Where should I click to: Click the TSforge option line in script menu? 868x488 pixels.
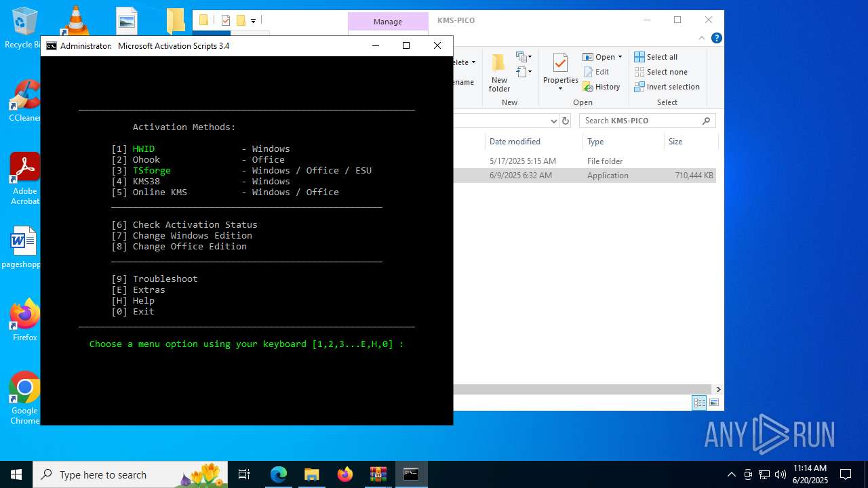241,170
